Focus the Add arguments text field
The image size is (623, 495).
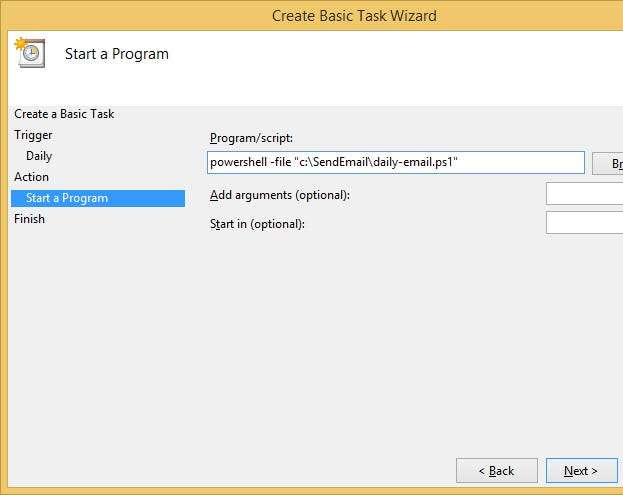585,194
